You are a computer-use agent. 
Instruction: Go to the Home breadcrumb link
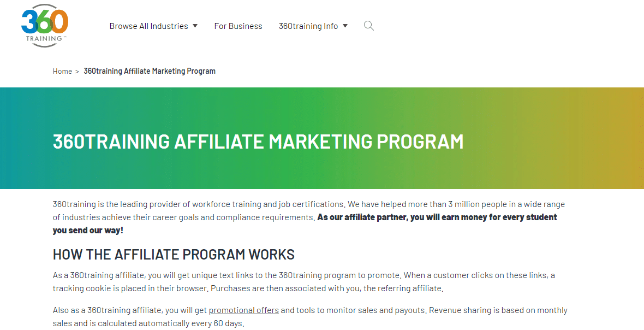click(62, 71)
